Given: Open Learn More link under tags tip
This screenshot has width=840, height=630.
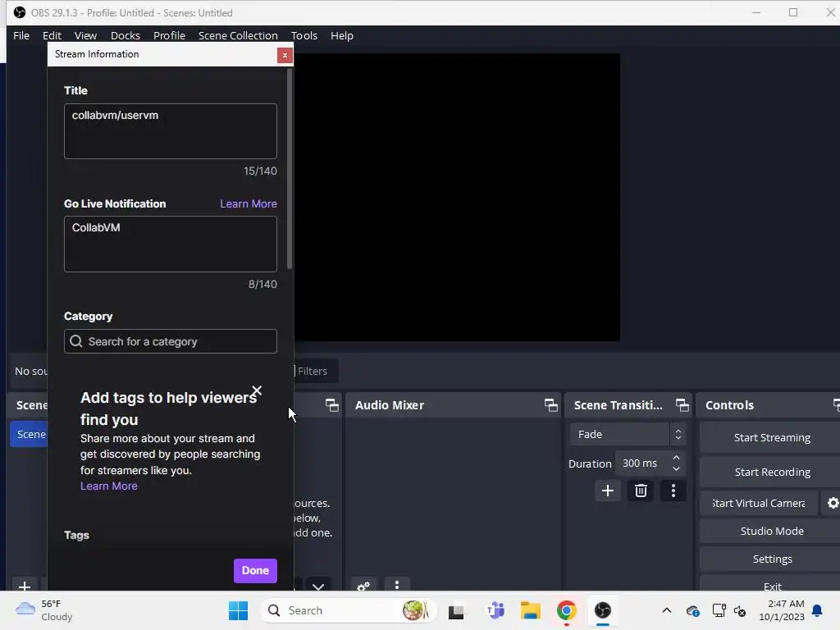Looking at the screenshot, I should point(109,486).
